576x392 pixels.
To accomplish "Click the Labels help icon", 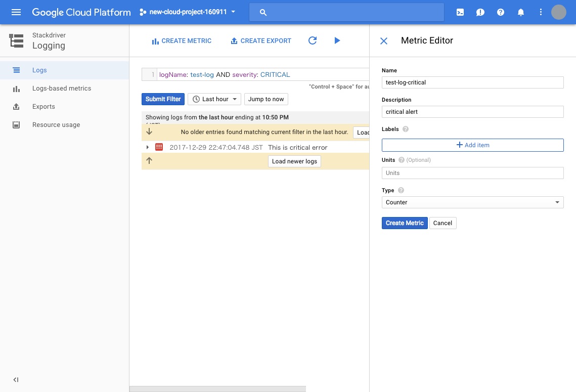I will [x=405, y=129].
